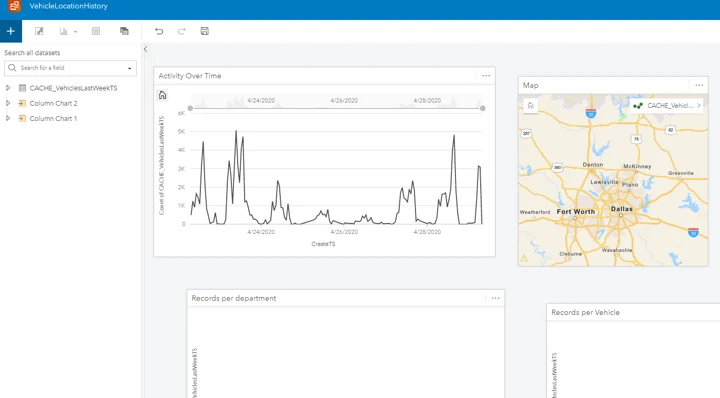Screen dimensions: 720x398
Task: Click the create map card icon
Action: pos(39,31)
